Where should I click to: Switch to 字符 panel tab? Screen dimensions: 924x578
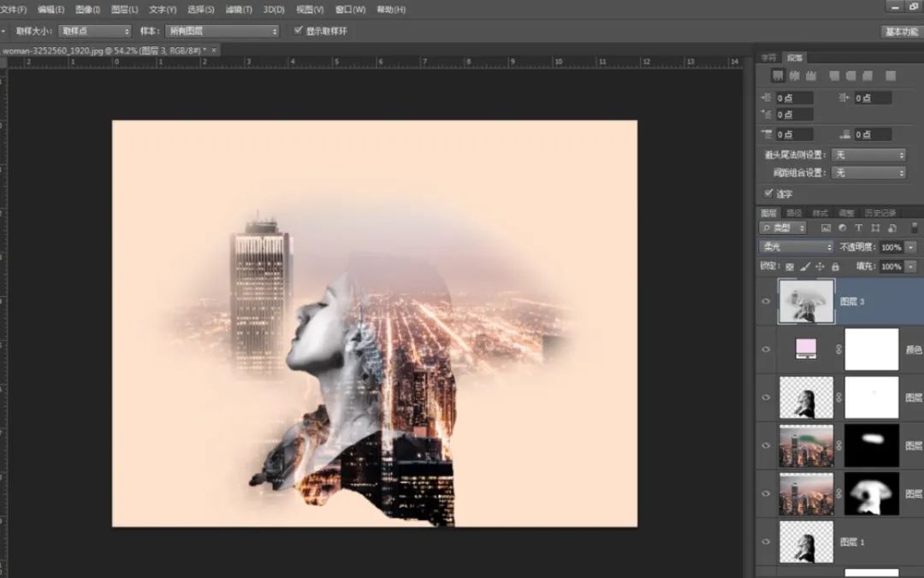point(768,58)
